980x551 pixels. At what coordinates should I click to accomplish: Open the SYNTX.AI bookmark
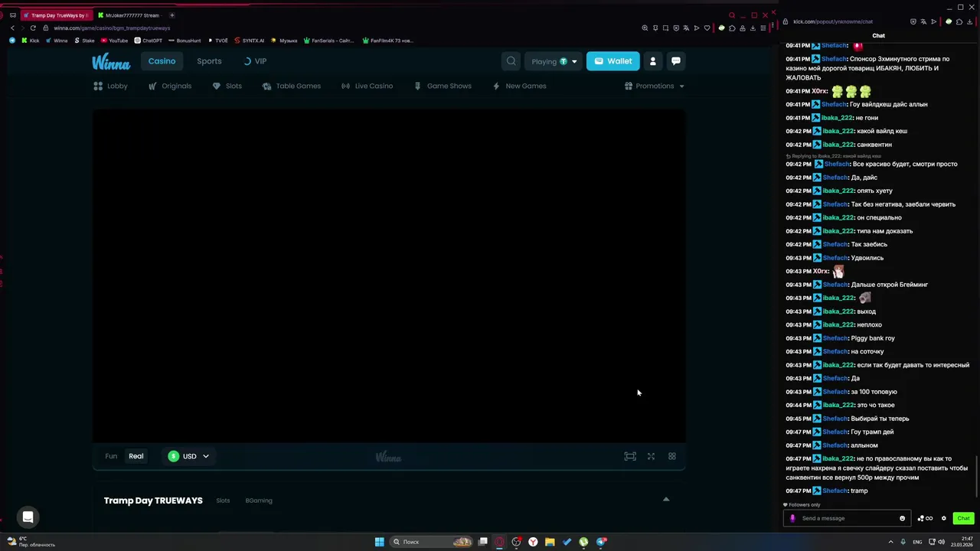click(x=250, y=41)
